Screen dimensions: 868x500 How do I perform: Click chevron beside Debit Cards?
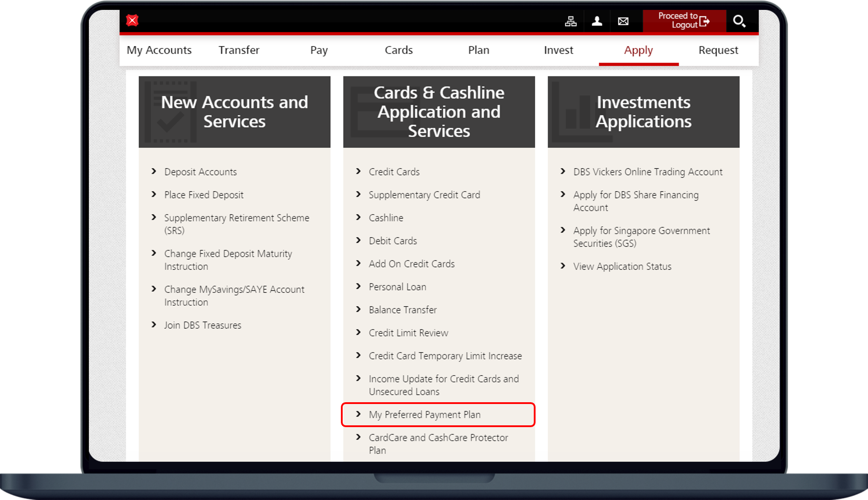pos(358,240)
